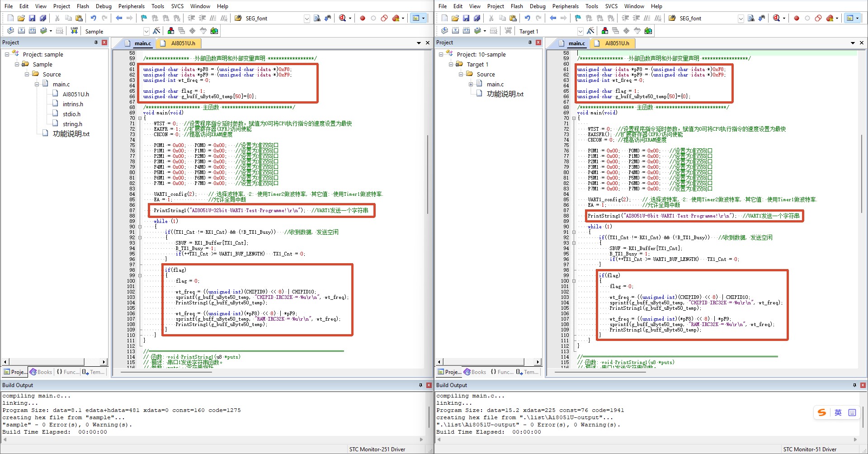This screenshot has width=868, height=454.
Task: Expand main.c node in right project tree
Action: [x=471, y=84]
